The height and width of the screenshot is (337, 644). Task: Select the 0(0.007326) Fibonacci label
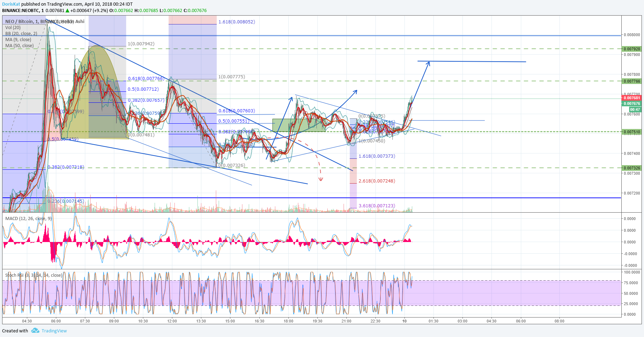point(232,165)
